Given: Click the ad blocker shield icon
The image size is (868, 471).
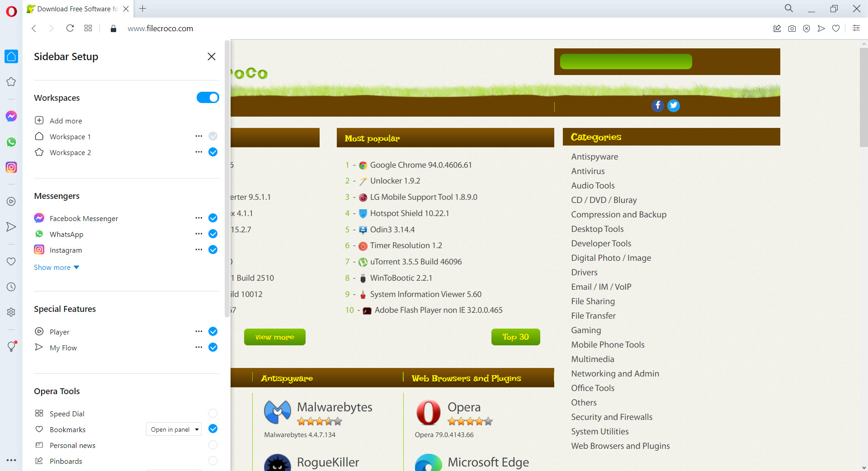Looking at the screenshot, I should (807, 28).
